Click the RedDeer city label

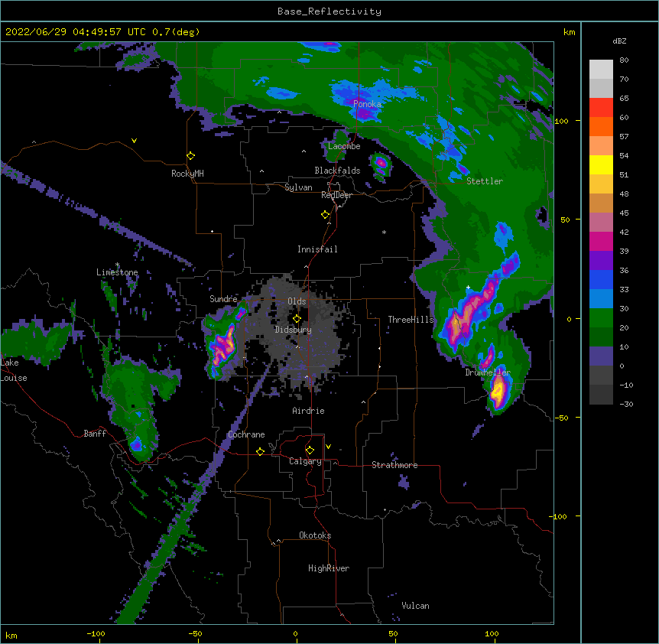[336, 195]
